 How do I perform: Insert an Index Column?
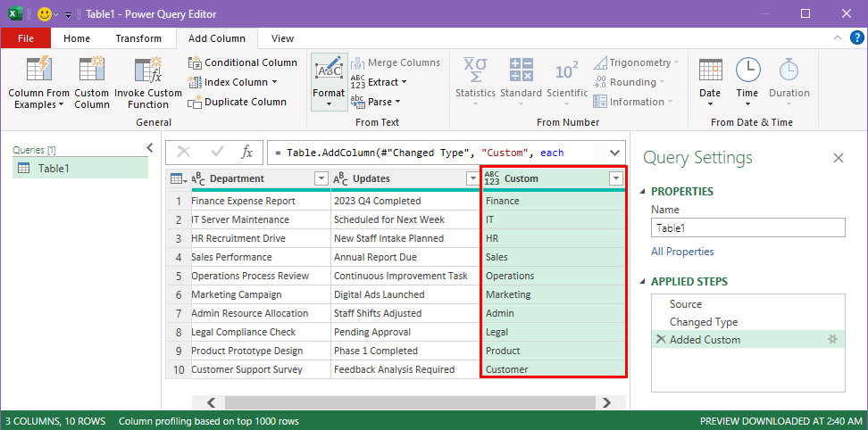point(233,82)
